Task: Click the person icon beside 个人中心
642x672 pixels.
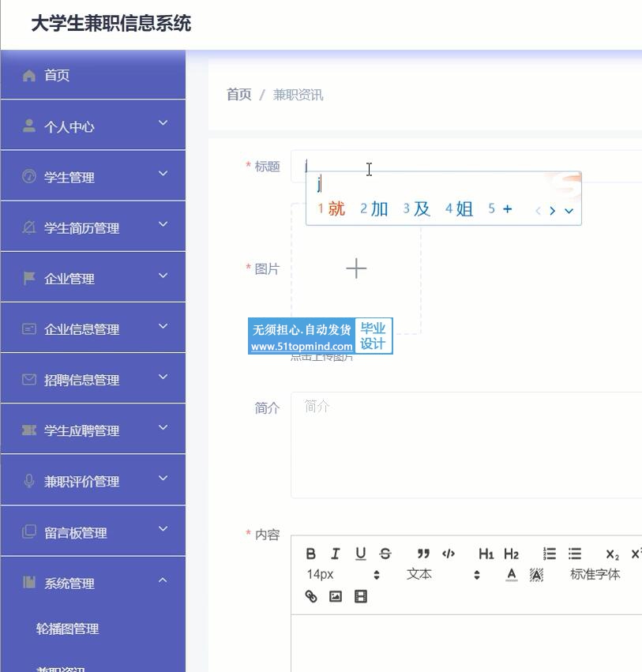Action: click(x=28, y=126)
